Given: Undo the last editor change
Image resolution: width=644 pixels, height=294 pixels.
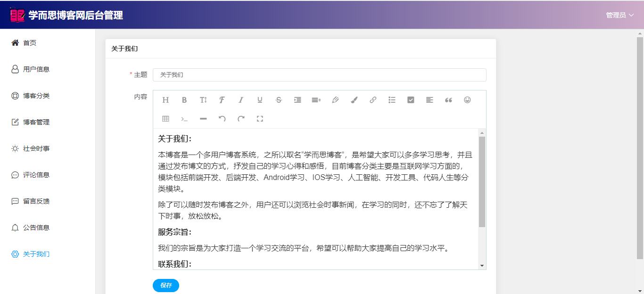Looking at the screenshot, I should [222, 119].
